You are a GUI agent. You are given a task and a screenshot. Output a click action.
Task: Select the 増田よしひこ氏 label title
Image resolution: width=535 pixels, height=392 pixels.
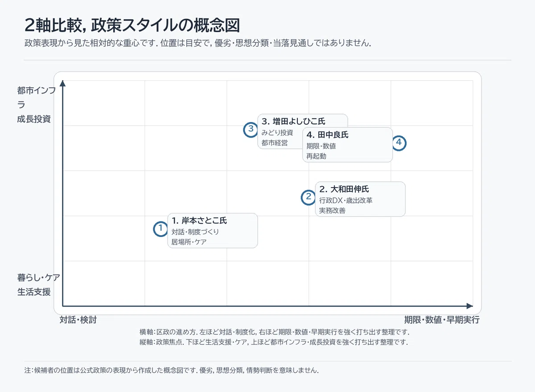point(293,121)
